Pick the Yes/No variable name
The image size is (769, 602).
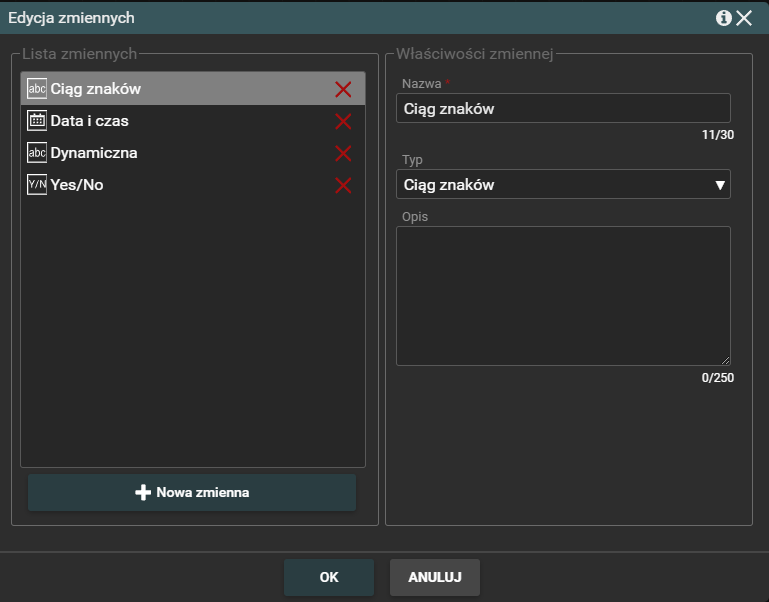(77, 185)
